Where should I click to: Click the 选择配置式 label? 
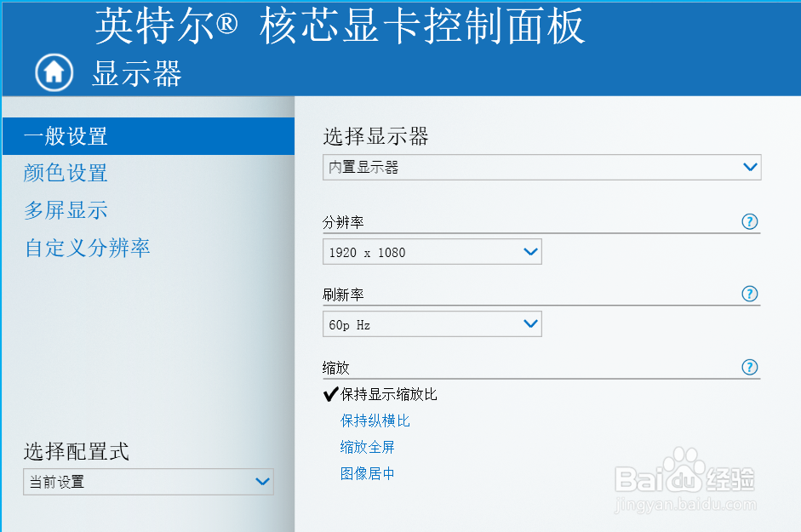[x=76, y=451]
